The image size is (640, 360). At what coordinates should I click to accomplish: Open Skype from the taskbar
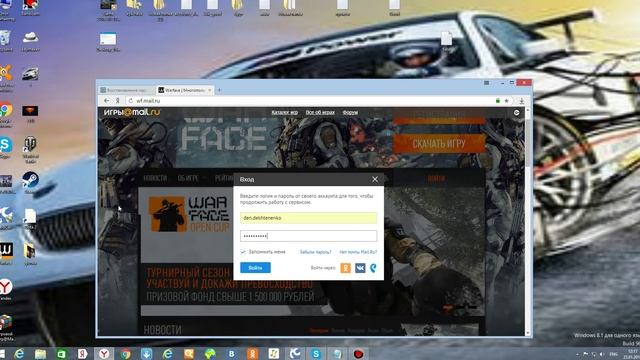(x=316, y=354)
